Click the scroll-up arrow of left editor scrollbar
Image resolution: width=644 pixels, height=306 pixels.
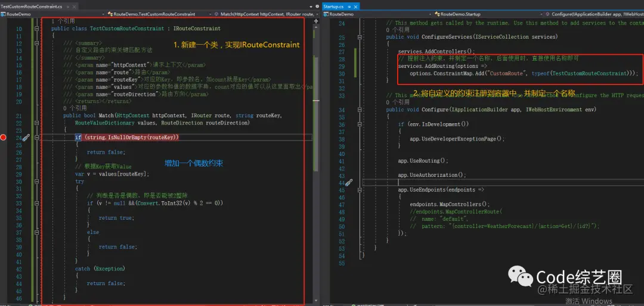316,27
